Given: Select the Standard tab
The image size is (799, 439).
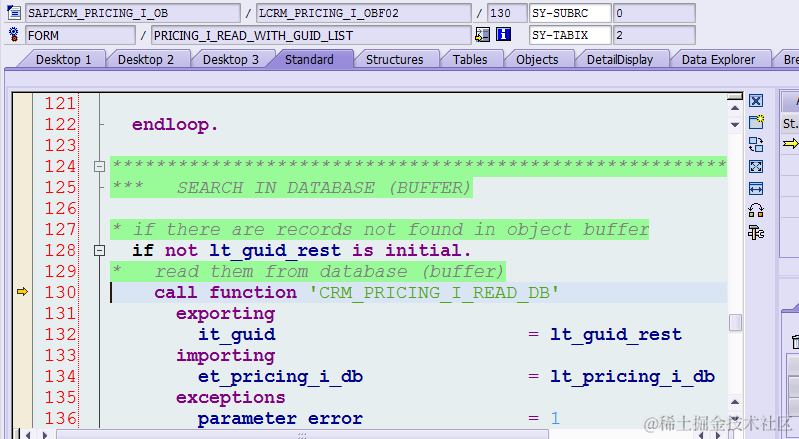Looking at the screenshot, I should pos(309,60).
